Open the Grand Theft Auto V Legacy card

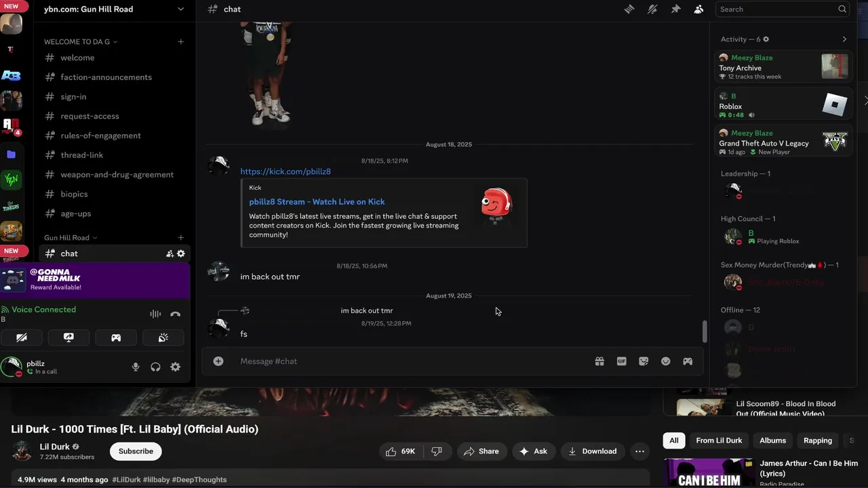pyautogui.click(x=783, y=142)
